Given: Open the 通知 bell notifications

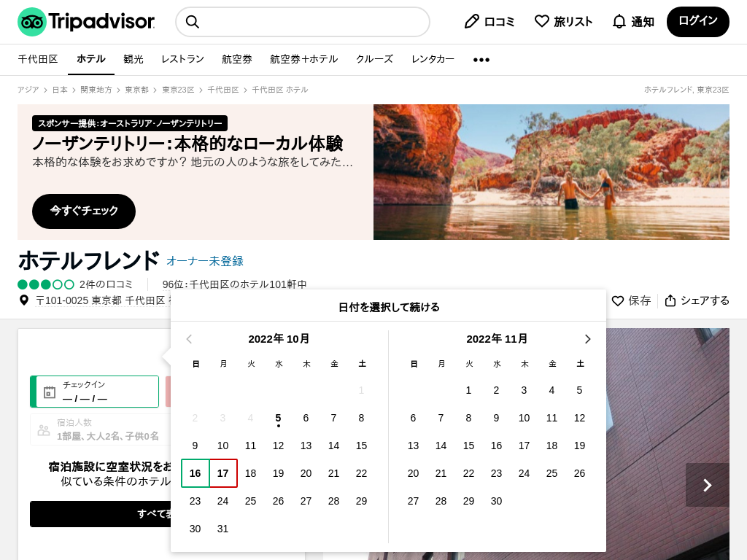Looking at the screenshot, I should [619, 22].
